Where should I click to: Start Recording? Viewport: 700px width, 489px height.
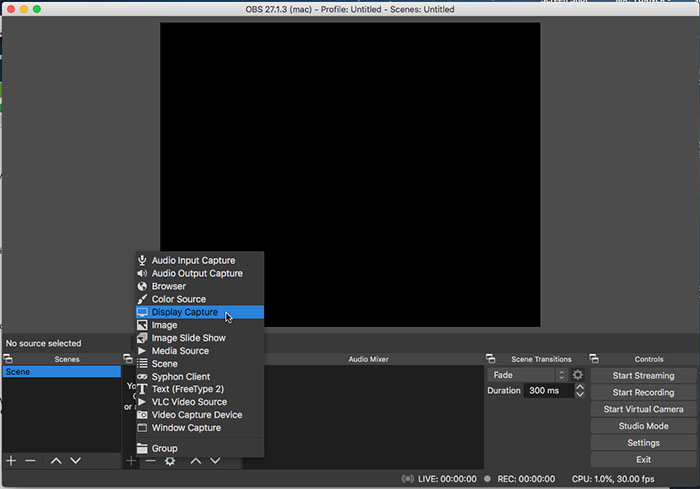click(643, 393)
